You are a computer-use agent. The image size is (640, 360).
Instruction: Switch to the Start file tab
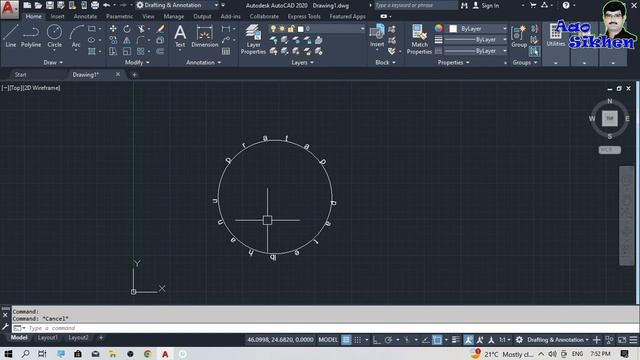pos(20,75)
